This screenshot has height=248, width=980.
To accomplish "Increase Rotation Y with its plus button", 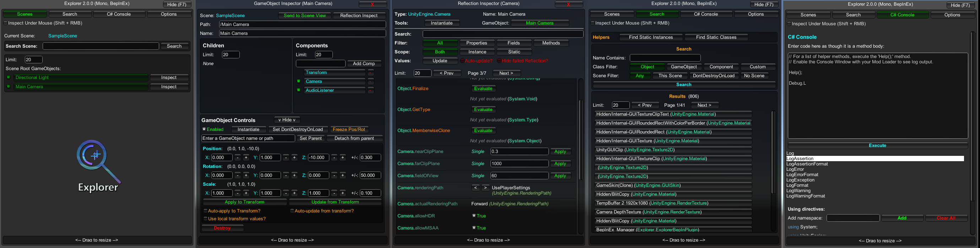I will pos(294,175).
